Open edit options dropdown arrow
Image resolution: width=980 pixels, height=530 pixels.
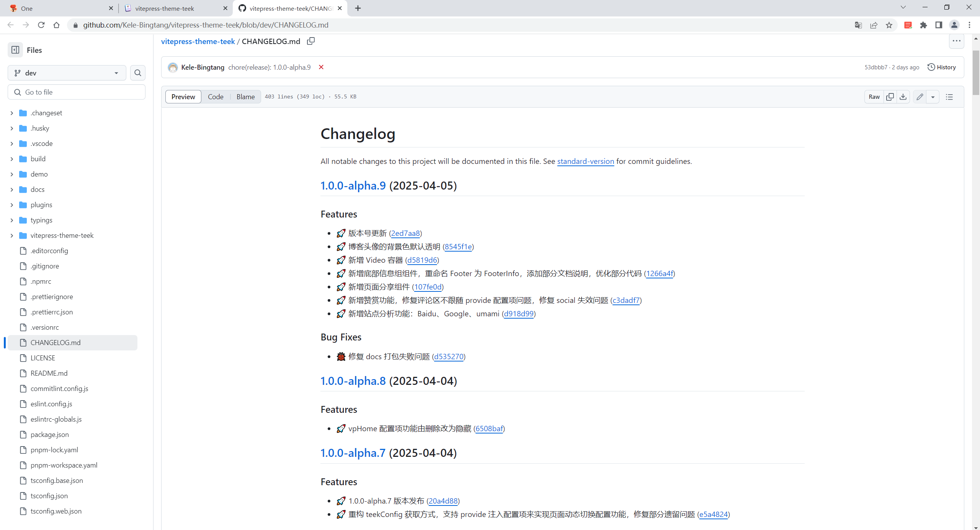(933, 97)
